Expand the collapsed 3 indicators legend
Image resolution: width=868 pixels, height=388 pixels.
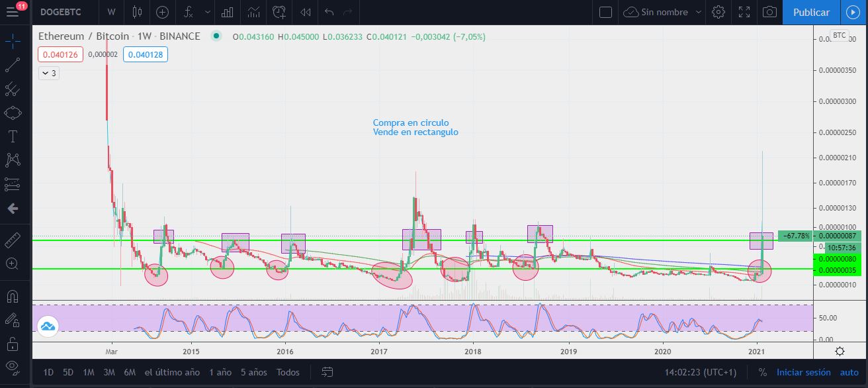pos(49,73)
